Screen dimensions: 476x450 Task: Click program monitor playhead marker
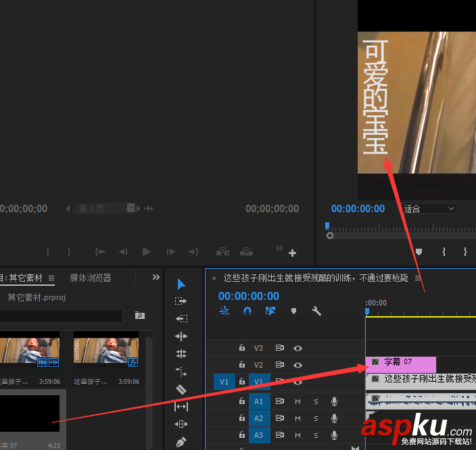327,226
